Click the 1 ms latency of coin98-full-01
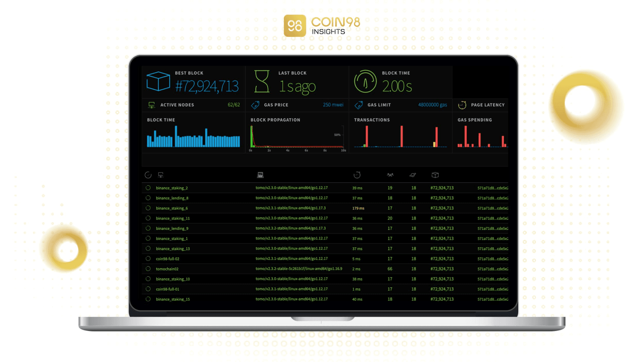 [x=356, y=289]
